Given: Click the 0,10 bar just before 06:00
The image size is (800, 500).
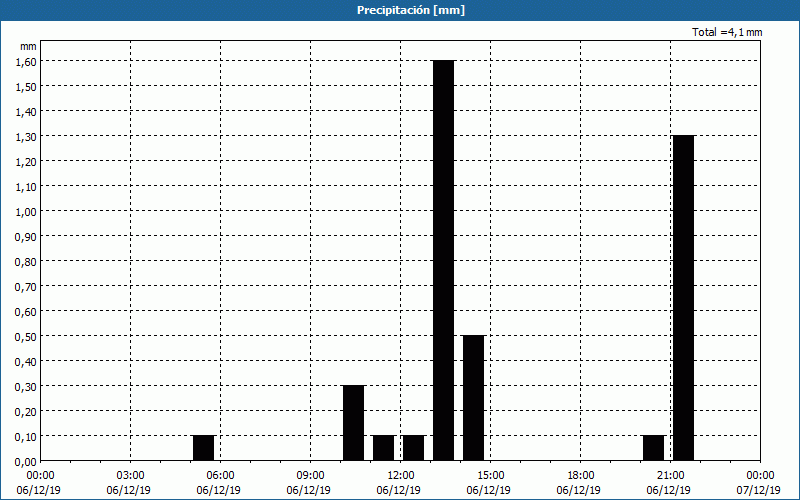Looking at the screenshot, I should tap(204, 448).
